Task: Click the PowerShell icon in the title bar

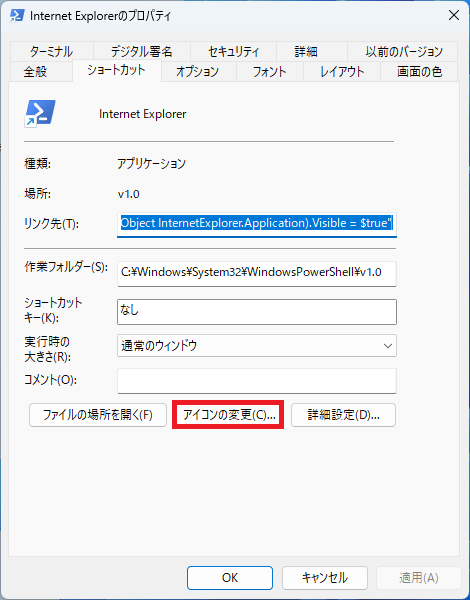Action: click(16, 15)
